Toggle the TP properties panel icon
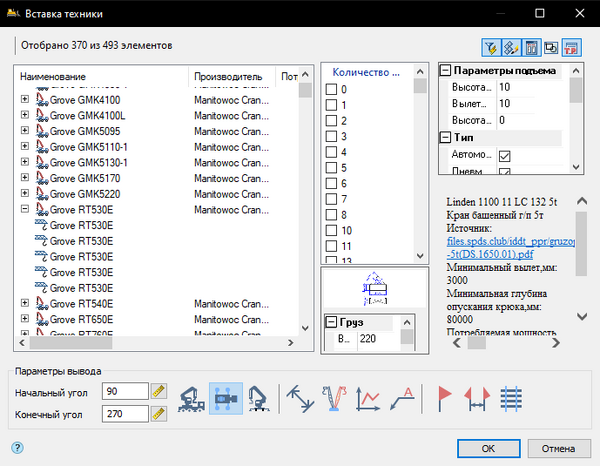 pos(571,48)
